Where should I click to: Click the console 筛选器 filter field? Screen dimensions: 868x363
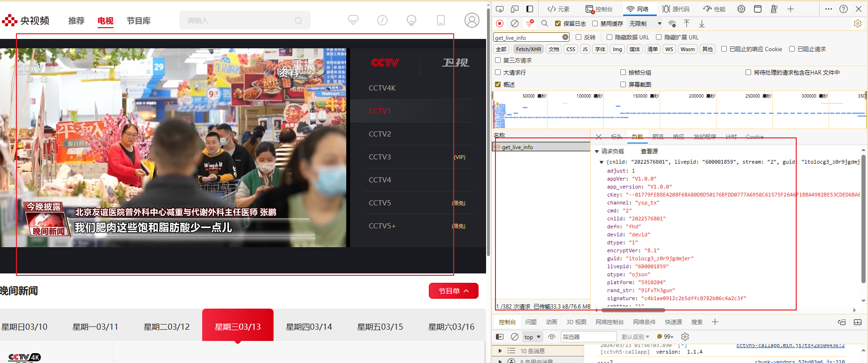tap(588, 337)
